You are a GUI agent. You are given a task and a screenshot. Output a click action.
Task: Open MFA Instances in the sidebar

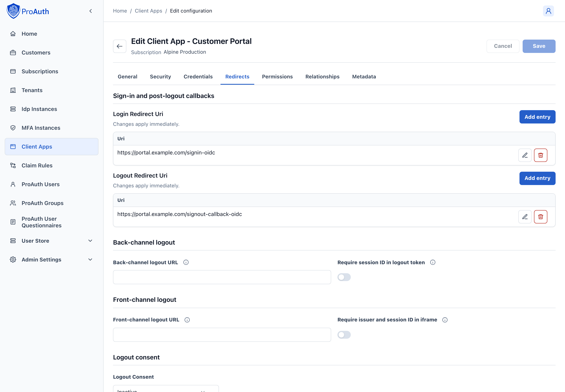52,128
